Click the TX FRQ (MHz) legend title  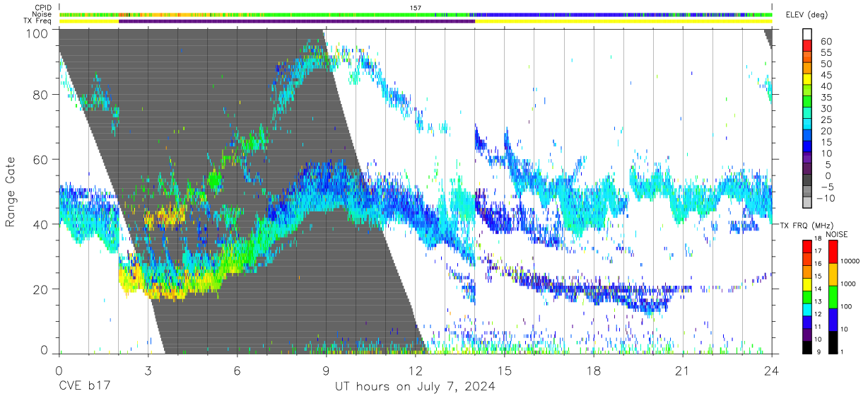click(x=807, y=226)
